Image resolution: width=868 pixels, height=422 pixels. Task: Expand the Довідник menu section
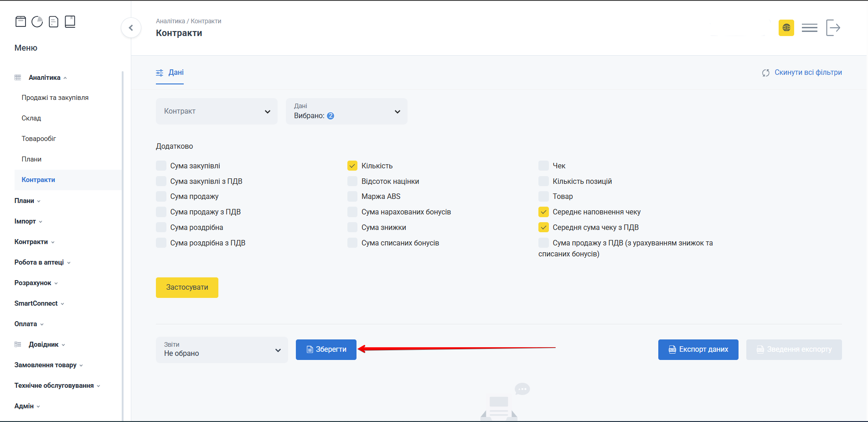[x=44, y=344]
